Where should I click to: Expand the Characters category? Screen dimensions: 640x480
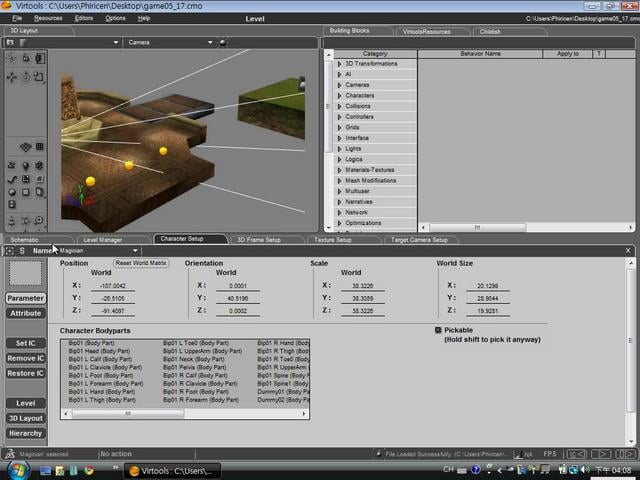[340, 96]
